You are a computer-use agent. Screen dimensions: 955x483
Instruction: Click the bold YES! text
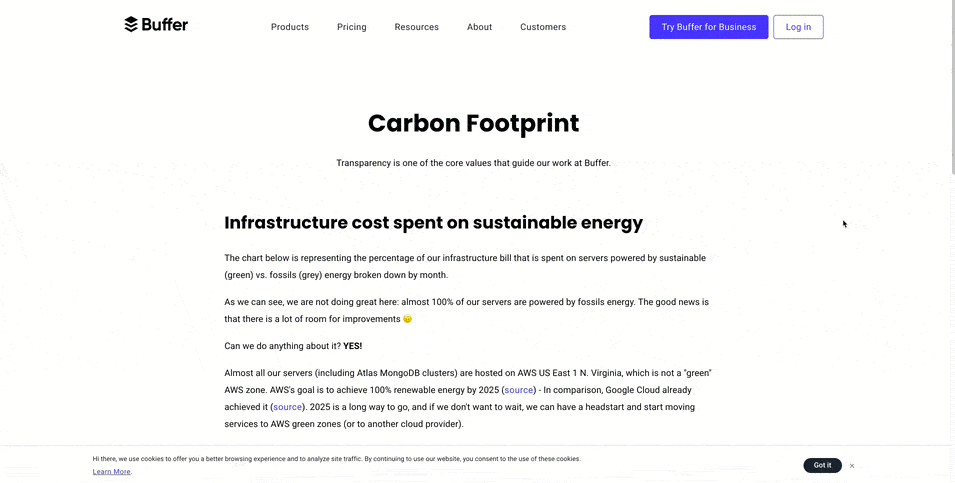coord(353,346)
